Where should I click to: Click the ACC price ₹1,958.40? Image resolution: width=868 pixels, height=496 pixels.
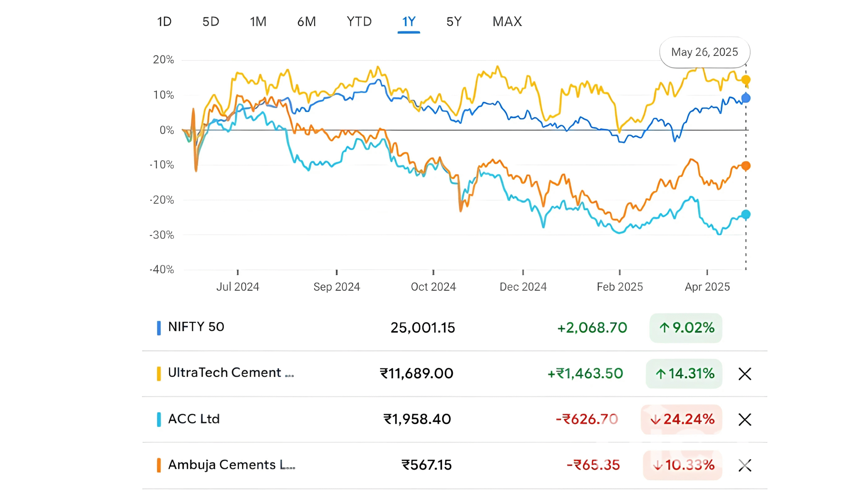(x=417, y=419)
